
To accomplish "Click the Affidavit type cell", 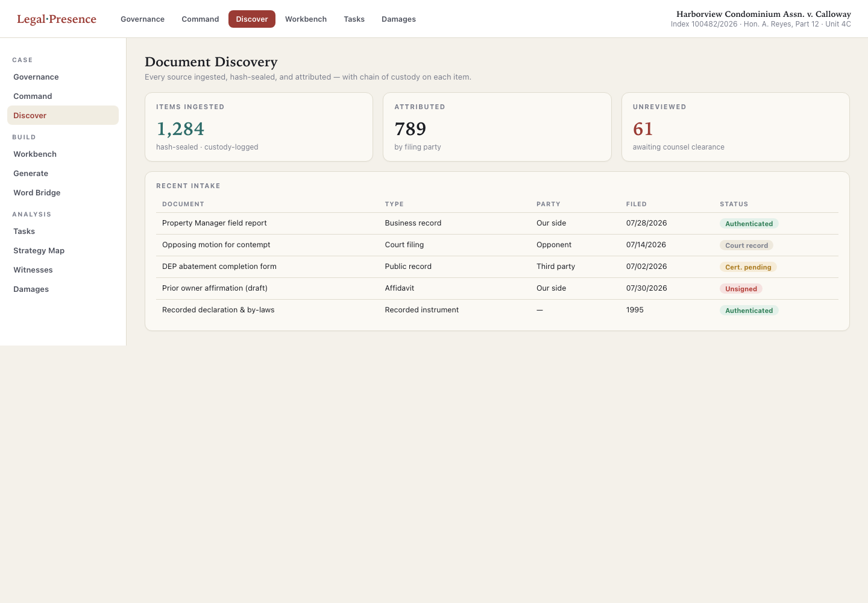I will click(x=400, y=288).
